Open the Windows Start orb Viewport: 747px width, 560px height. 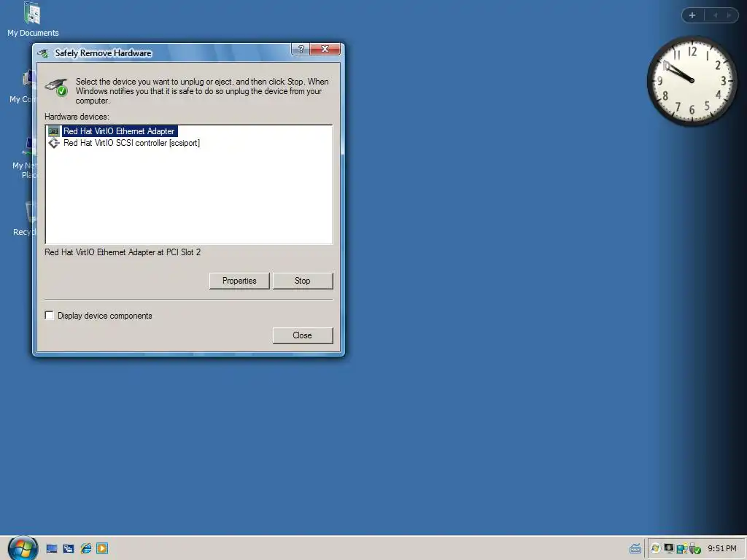pyautogui.click(x=23, y=548)
